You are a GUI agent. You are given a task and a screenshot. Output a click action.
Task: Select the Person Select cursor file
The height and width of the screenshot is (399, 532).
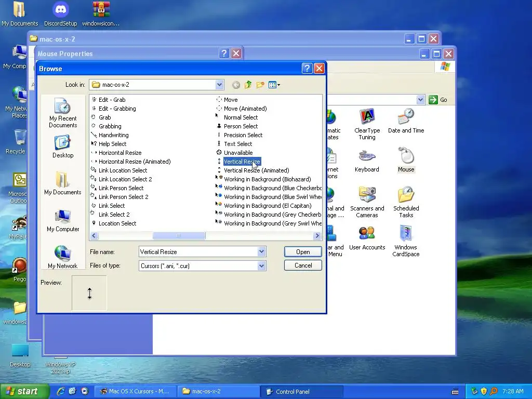click(237, 126)
